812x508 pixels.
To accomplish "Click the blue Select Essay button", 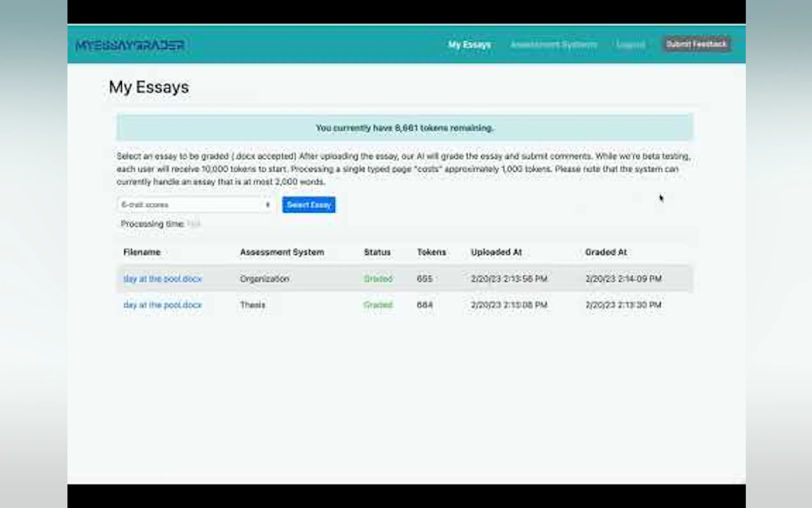I will pyautogui.click(x=308, y=205).
